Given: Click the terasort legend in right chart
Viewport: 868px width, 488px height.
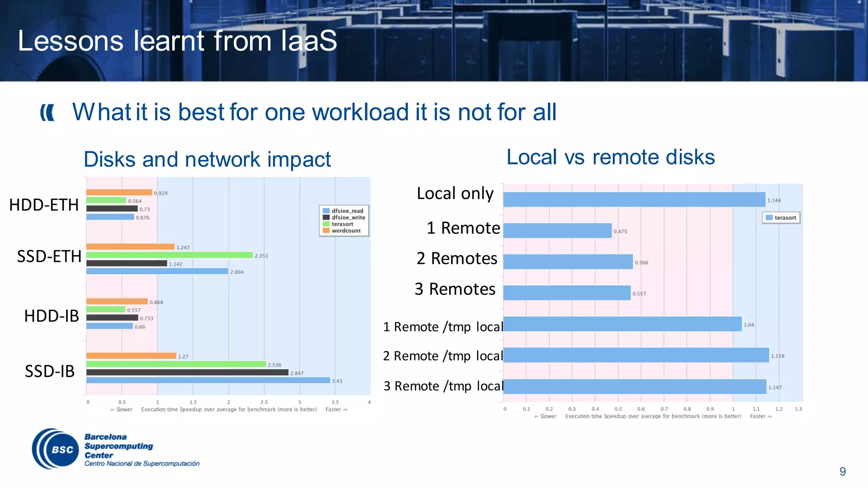Looking at the screenshot, I should tap(781, 218).
